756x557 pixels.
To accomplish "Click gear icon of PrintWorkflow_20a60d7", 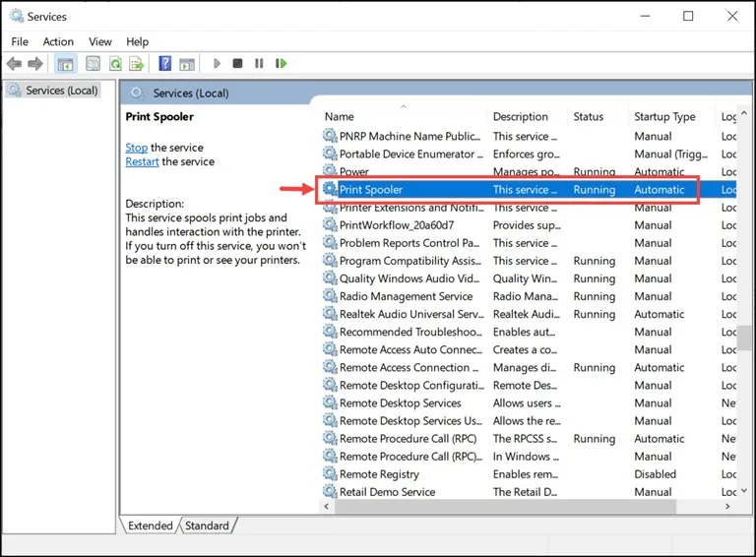I will 330,224.
